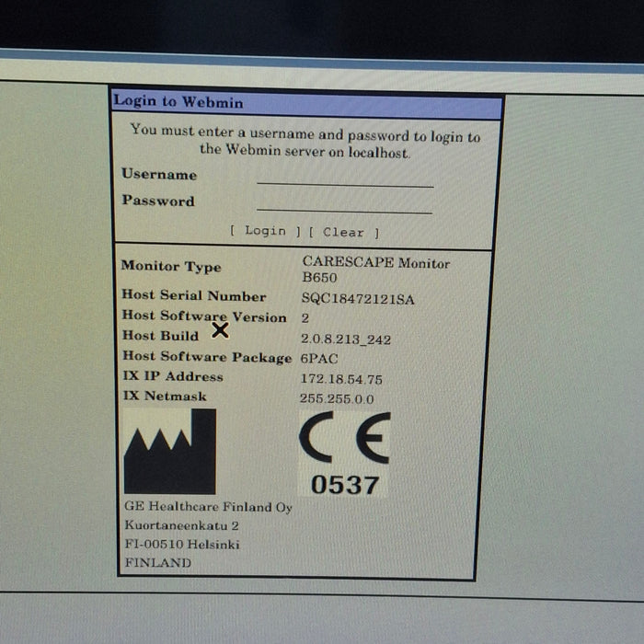Select the 'FINLAND' text

(158, 562)
